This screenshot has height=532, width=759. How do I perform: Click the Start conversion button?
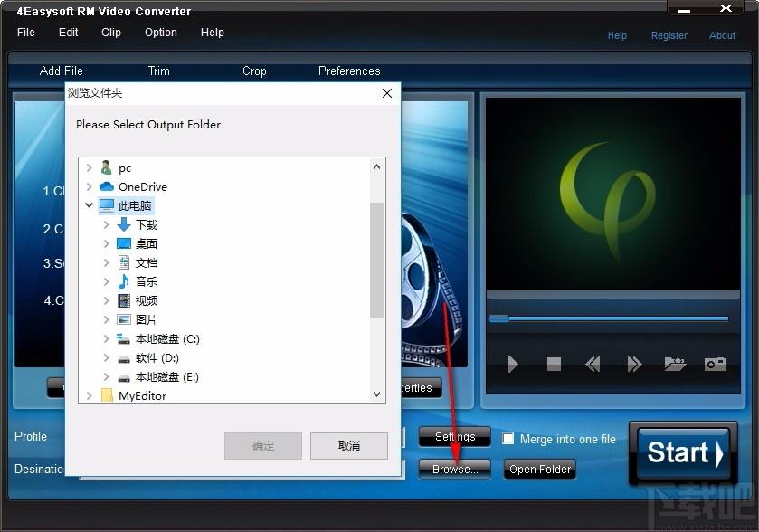[683, 453]
